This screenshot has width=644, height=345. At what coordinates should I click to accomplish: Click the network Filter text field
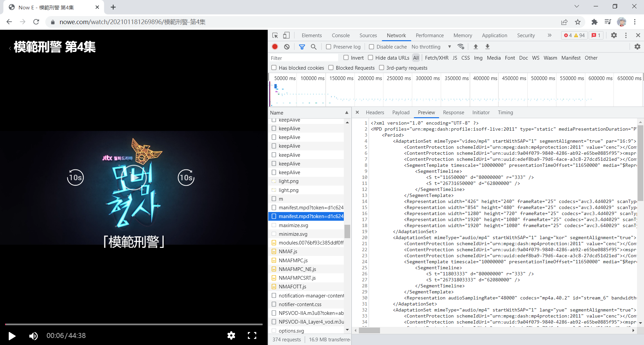tap(304, 58)
